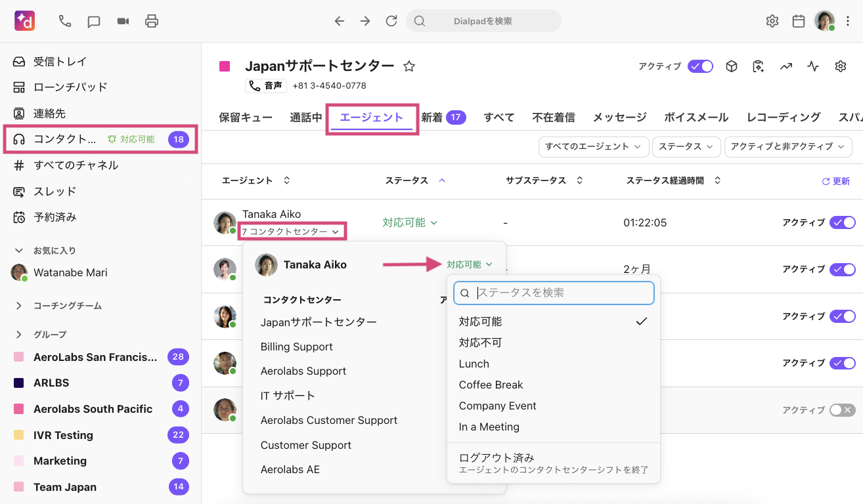Open 受信トレイ in the sidebar
The height and width of the screenshot is (504, 863).
click(x=60, y=62)
